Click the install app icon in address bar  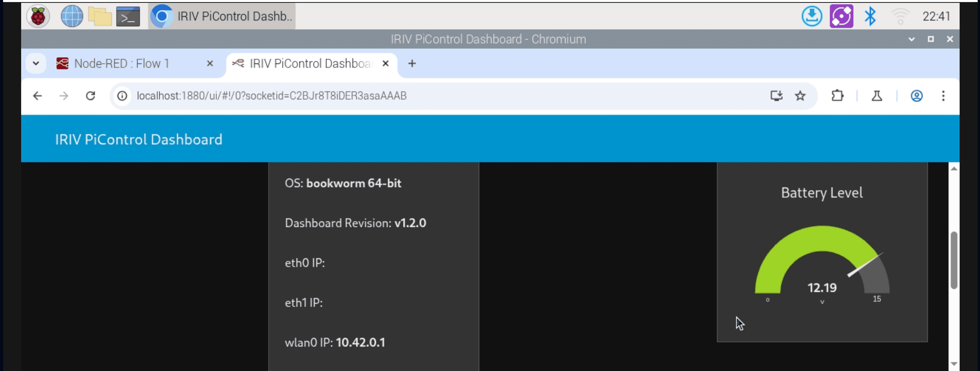click(776, 95)
